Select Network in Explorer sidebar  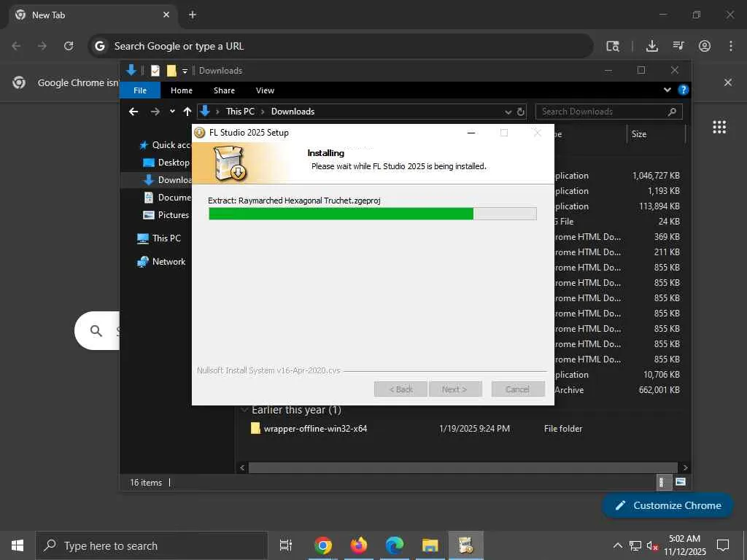(161, 262)
